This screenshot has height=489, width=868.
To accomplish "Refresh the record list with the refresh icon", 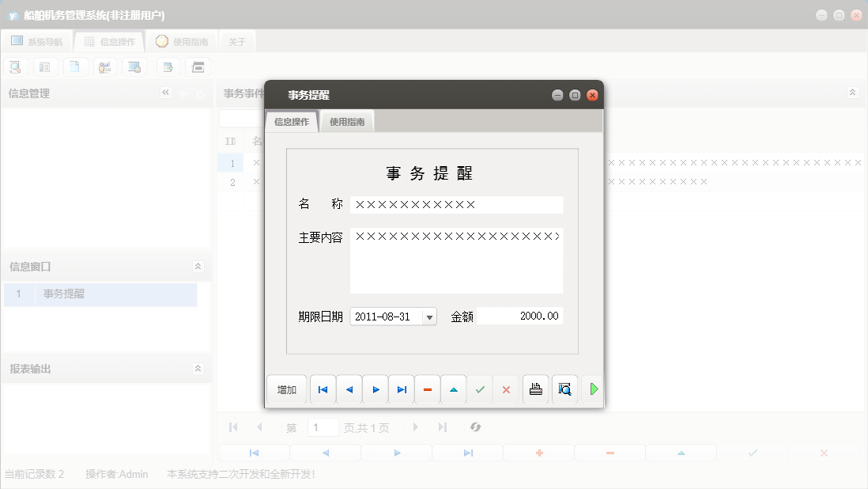I will click(475, 427).
